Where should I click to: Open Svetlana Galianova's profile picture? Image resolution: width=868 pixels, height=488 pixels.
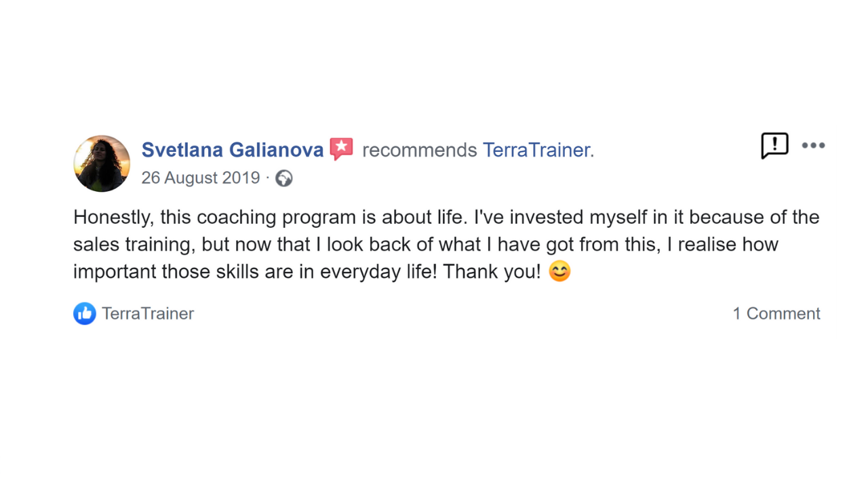tap(102, 163)
